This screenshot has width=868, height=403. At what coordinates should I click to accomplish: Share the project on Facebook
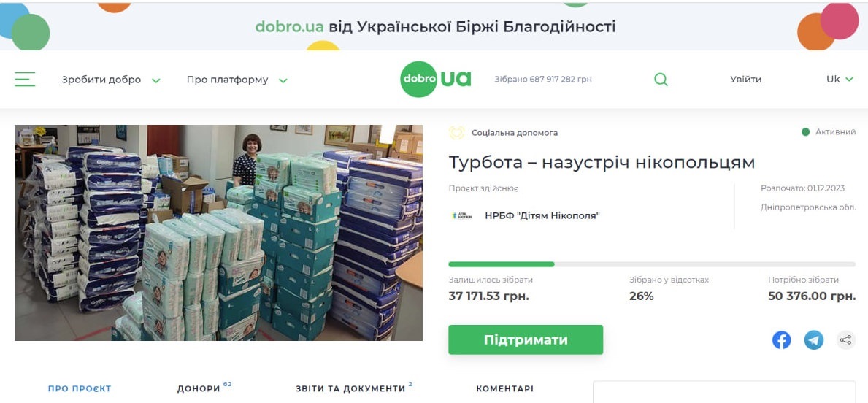(781, 340)
